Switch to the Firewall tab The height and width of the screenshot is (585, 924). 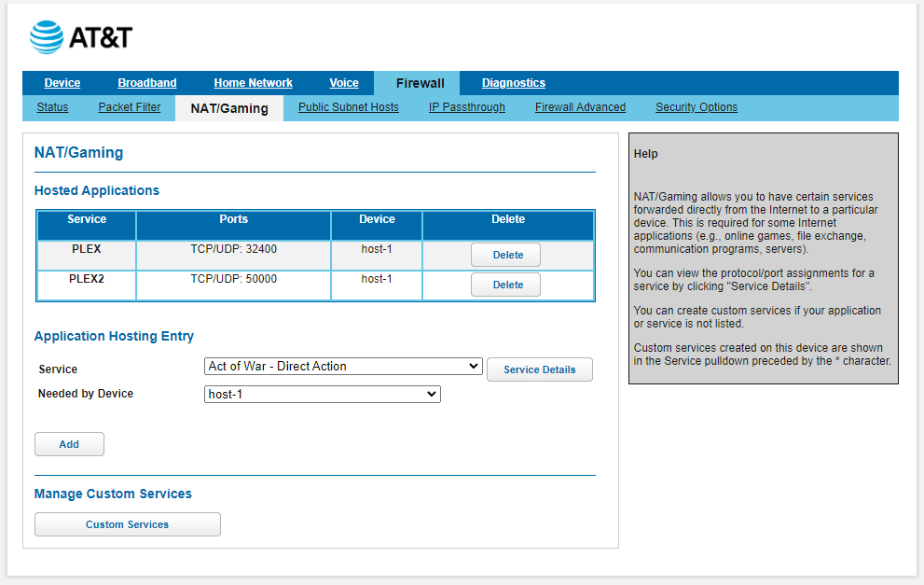pos(417,83)
